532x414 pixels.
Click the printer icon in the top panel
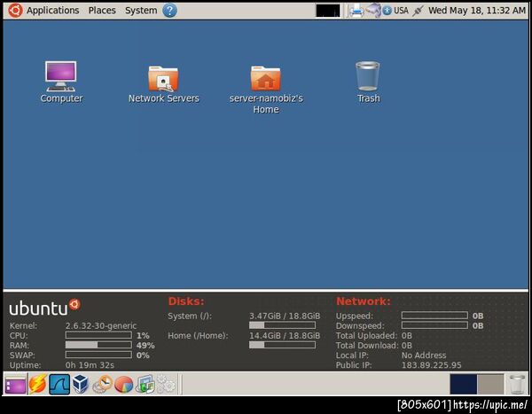(356, 11)
